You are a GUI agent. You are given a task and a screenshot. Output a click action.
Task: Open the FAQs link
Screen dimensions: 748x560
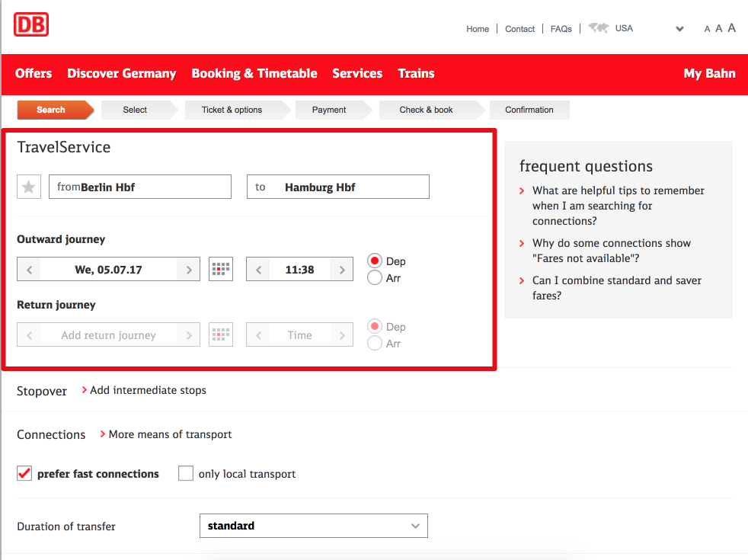pyautogui.click(x=561, y=29)
